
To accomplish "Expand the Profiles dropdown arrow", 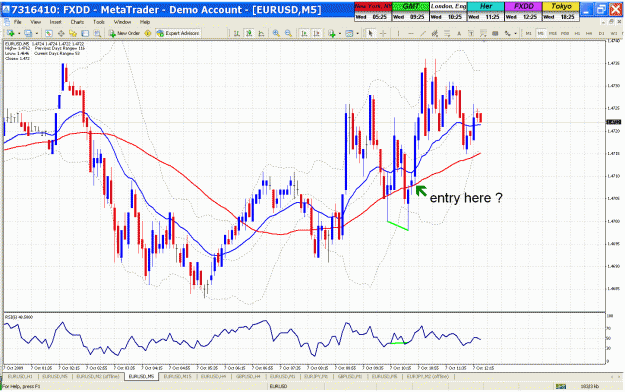I will pyautogui.click(x=37, y=33).
